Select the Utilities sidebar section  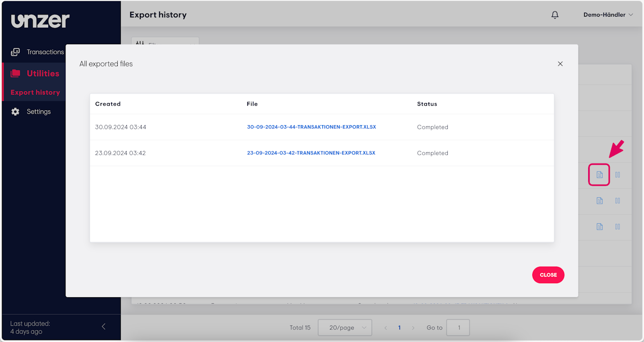(43, 73)
